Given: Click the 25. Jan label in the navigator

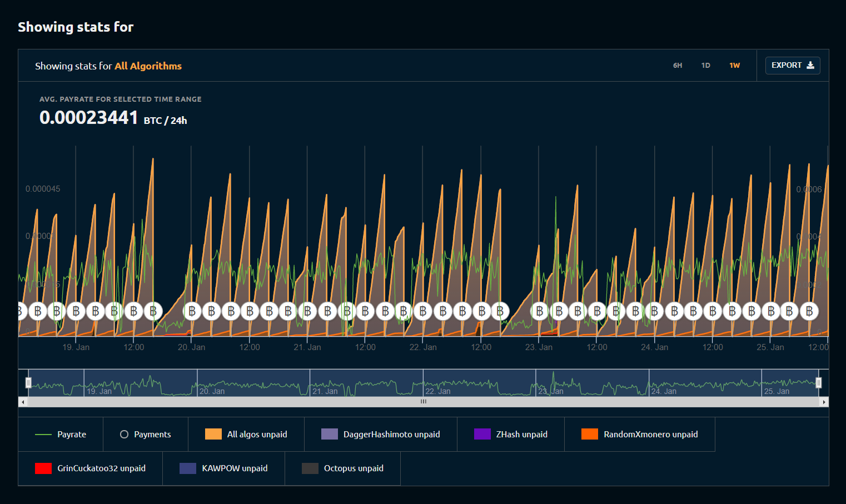Looking at the screenshot, I should 777,391.
